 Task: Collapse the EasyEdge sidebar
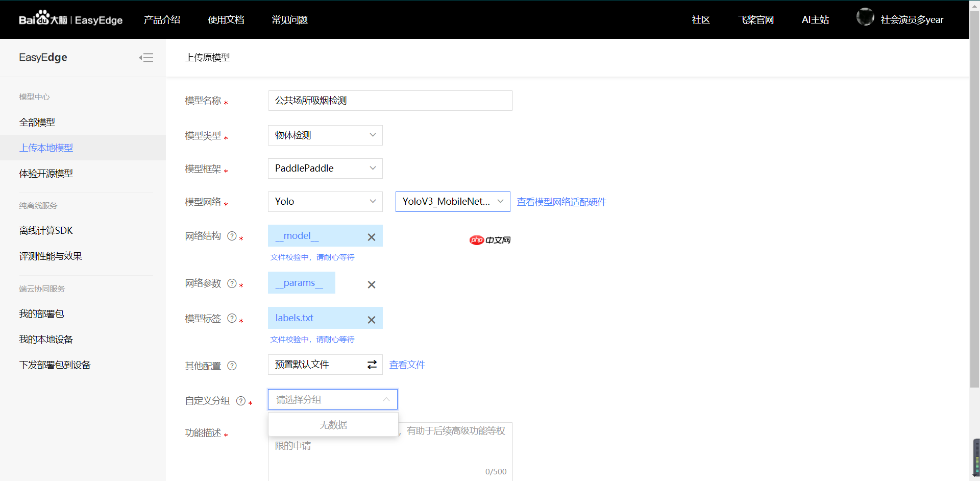(146, 58)
